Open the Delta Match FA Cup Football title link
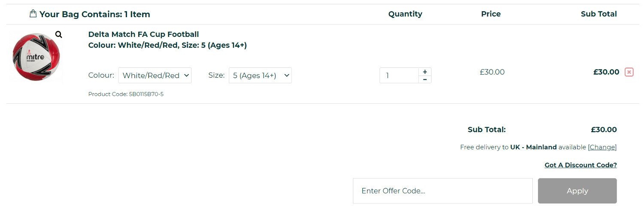Screen dimensions: 644x206 143,34
